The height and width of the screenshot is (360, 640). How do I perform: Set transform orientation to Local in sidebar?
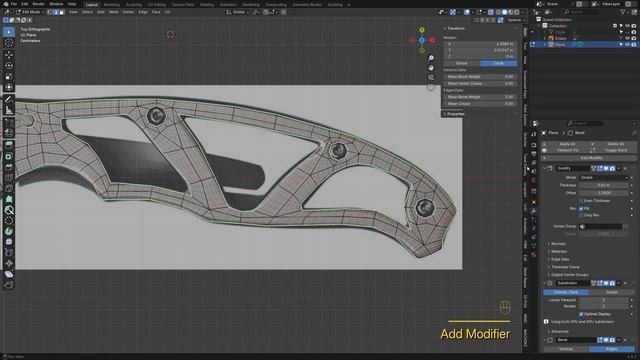pyautogui.click(x=498, y=63)
